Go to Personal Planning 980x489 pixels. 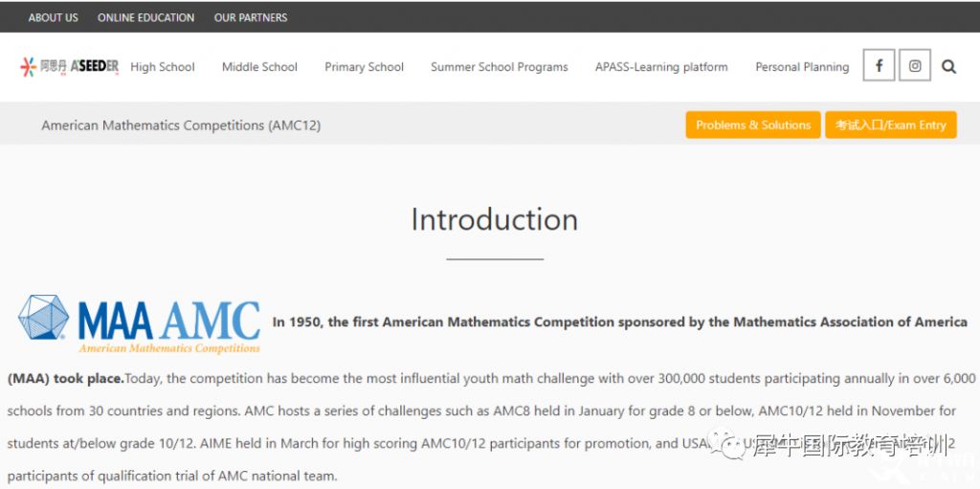click(803, 67)
